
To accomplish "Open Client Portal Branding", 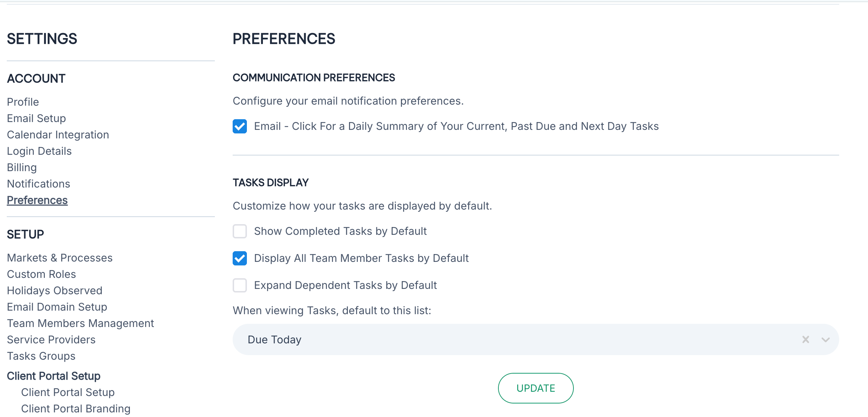I will coord(76,409).
